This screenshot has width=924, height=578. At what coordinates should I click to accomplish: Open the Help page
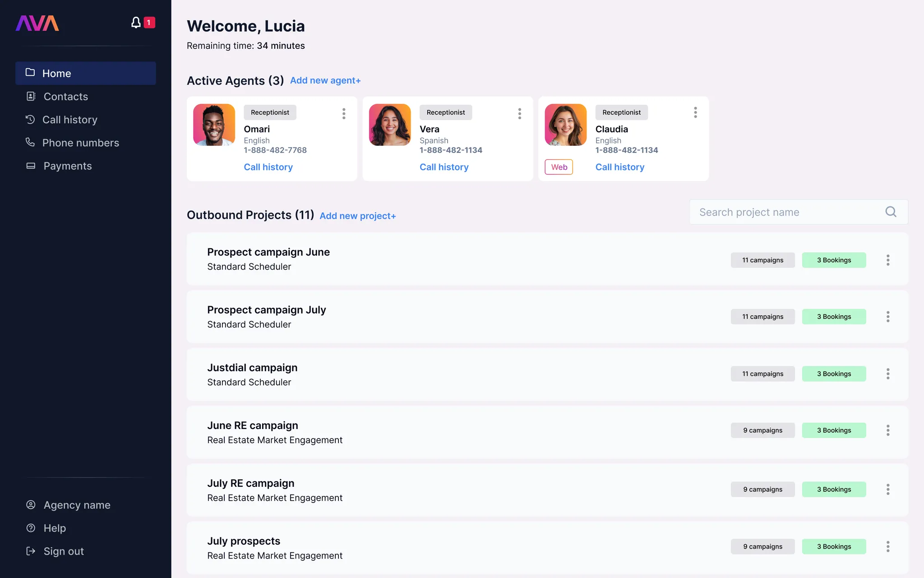tap(55, 528)
